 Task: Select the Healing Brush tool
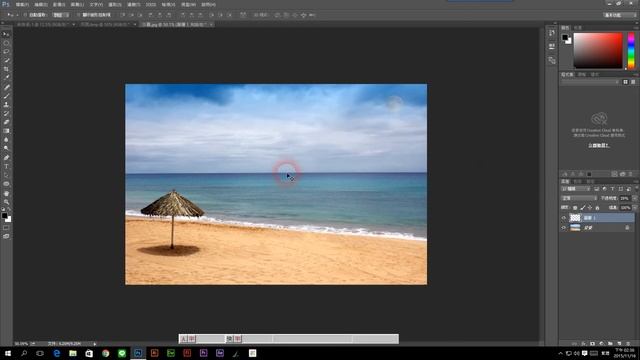[x=6, y=87]
